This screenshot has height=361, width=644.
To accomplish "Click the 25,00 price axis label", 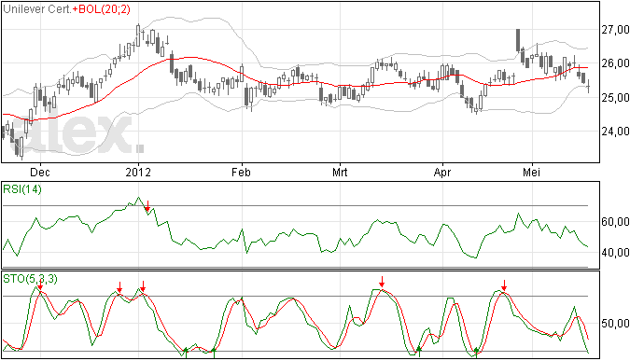I will click(615, 98).
